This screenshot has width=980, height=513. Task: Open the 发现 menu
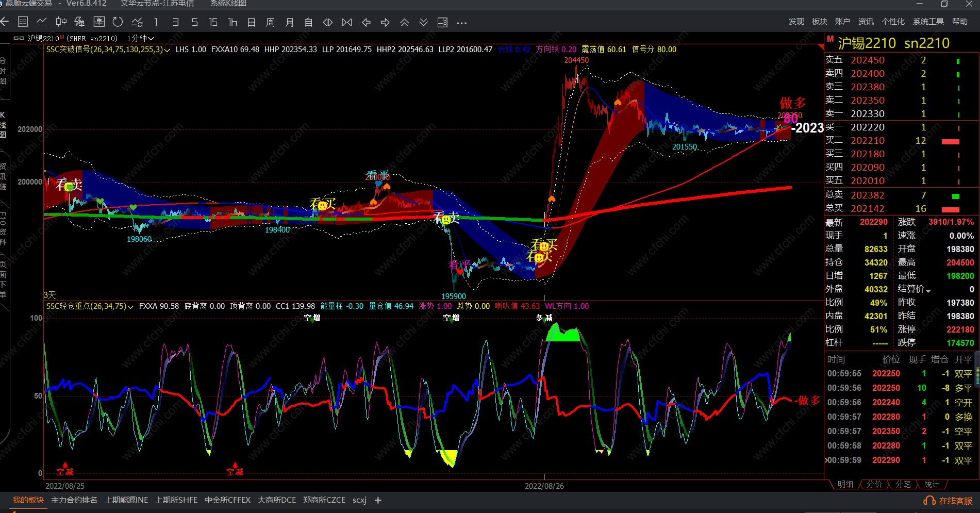click(796, 22)
